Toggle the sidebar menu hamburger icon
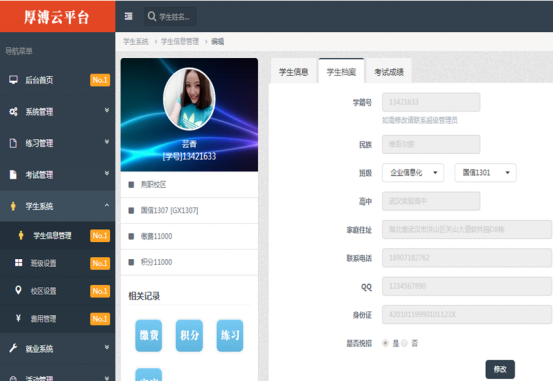 [129, 16]
